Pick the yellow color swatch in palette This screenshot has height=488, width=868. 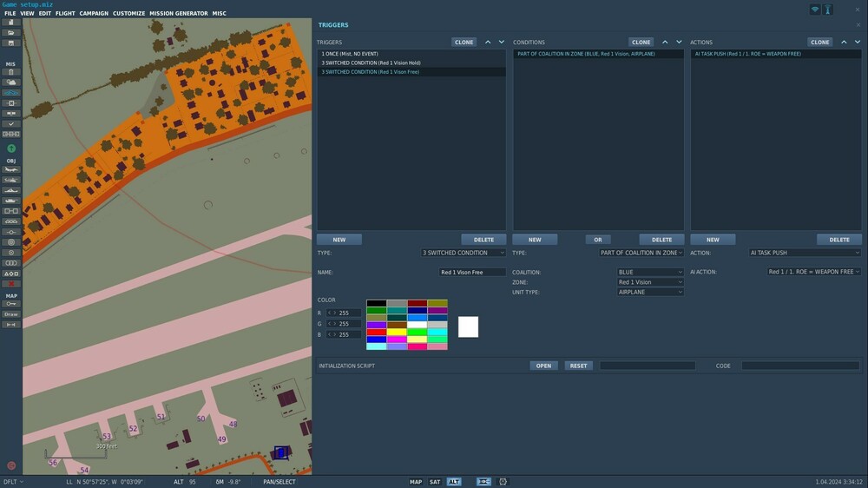[x=398, y=332]
